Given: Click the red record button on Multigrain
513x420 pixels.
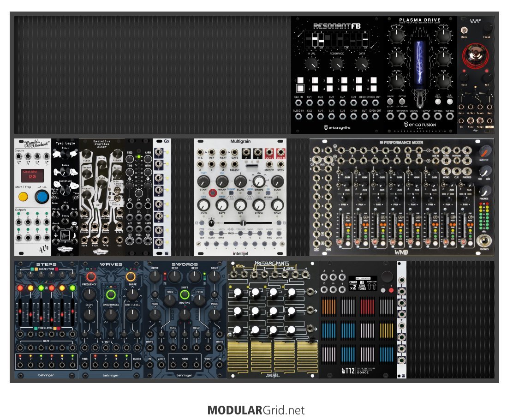Looking at the screenshot, I should point(212,193).
